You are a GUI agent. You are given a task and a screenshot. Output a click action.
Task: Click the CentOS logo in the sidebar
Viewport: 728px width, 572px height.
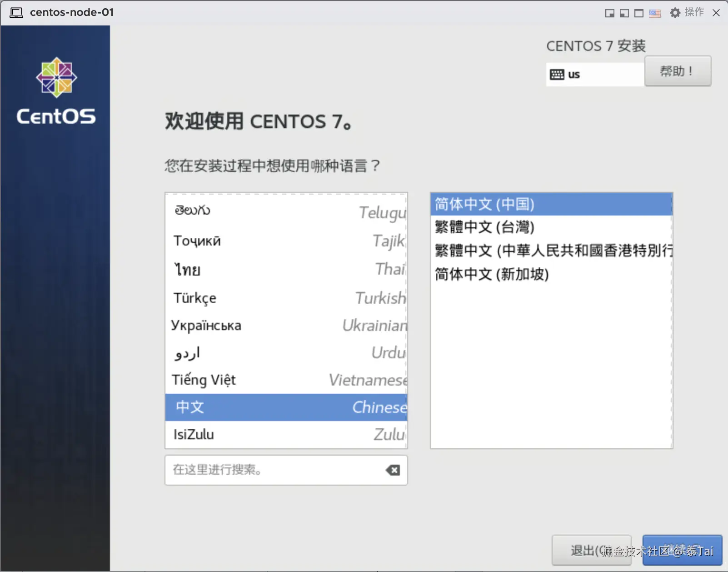pos(55,77)
